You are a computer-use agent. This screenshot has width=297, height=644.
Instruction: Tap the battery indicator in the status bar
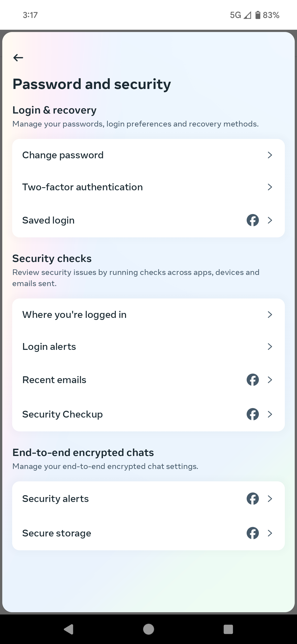point(258,15)
